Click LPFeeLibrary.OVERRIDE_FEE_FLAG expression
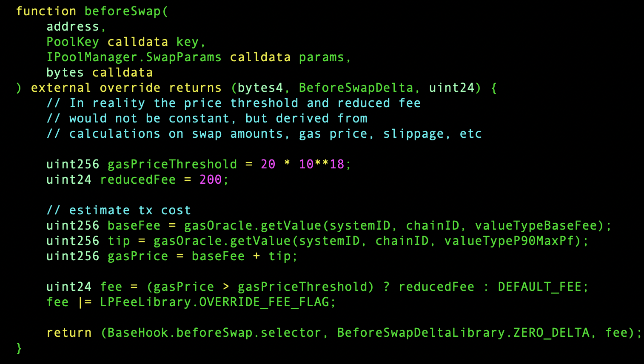 [x=215, y=302]
